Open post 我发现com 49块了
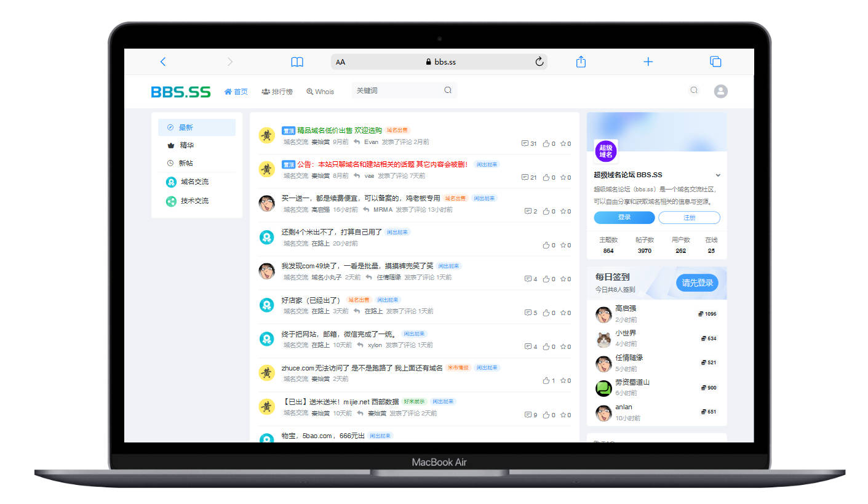 [x=357, y=266]
